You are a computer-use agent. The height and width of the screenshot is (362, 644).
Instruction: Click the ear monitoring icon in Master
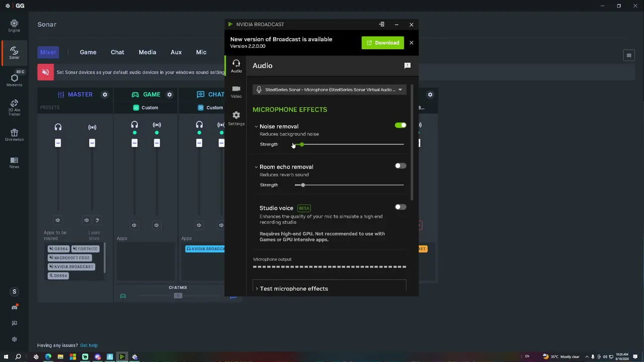point(97,220)
